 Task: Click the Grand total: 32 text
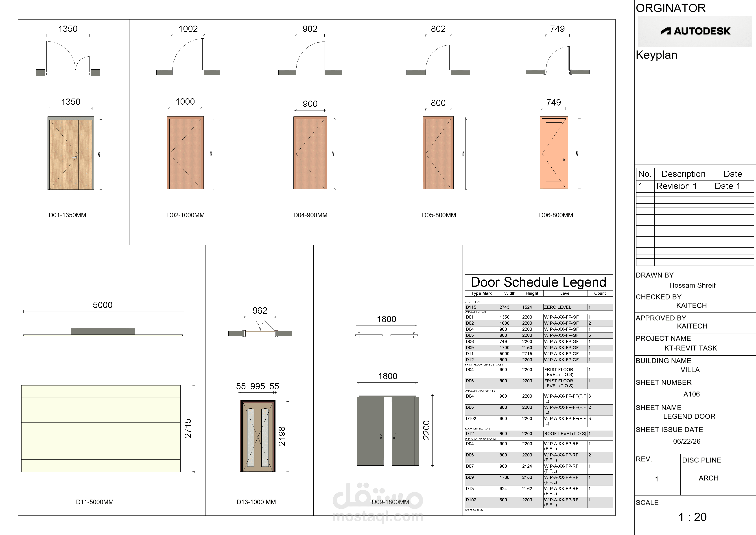point(474,510)
